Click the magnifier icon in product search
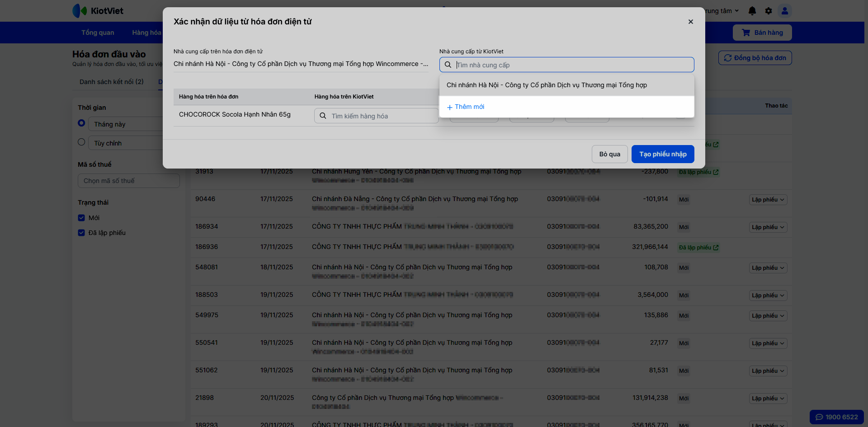This screenshot has height=427, width=868. coord(323,116)
